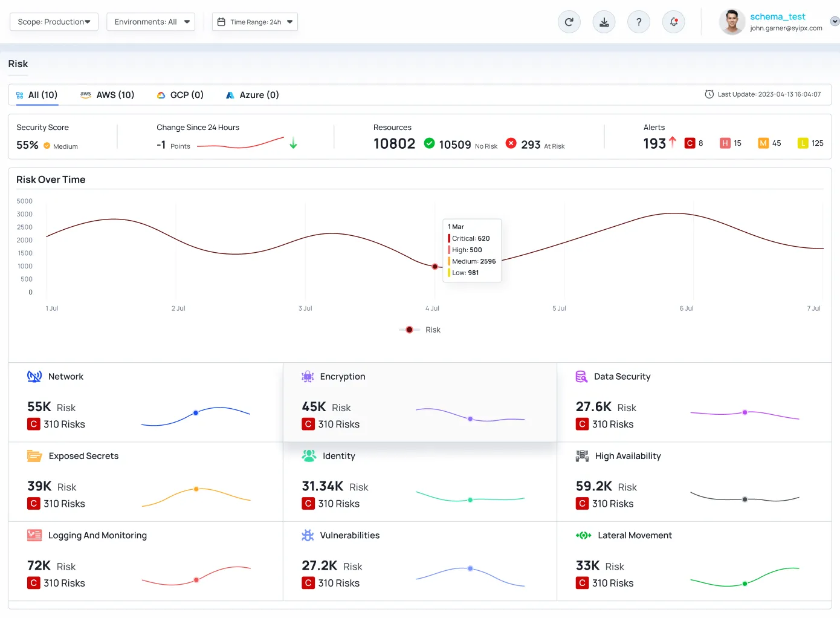This screenshot has width=840, height=618.
Task: Open the notifications bell icon
Action: [674, 22]
